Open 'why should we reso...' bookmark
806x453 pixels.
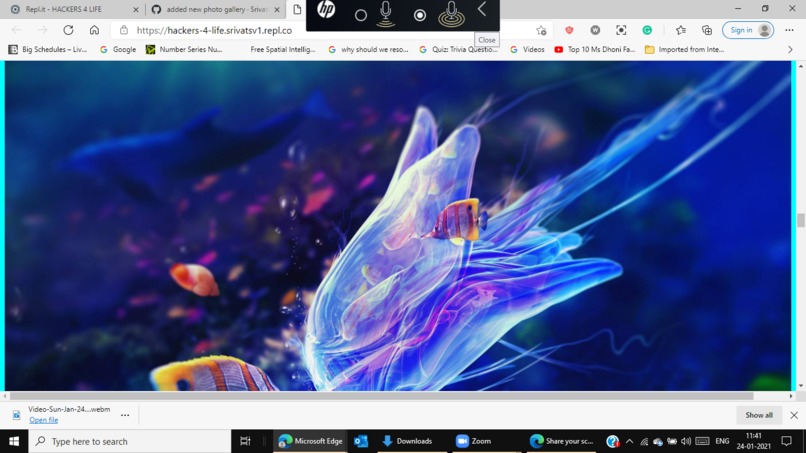point(368,49)
